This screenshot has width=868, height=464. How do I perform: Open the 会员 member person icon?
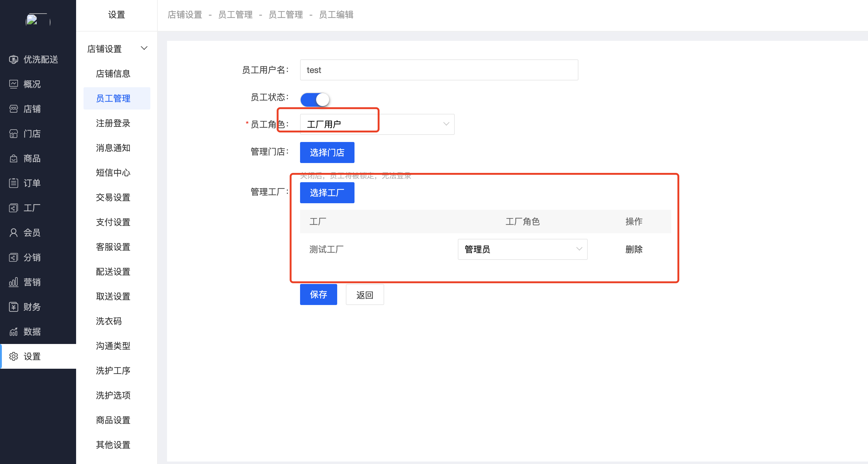(x=14, y=233)
